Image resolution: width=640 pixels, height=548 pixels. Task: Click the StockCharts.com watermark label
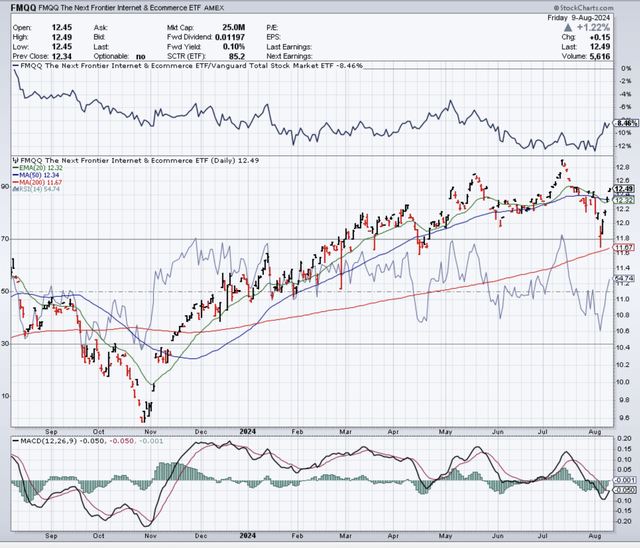[x=584, y=8]
